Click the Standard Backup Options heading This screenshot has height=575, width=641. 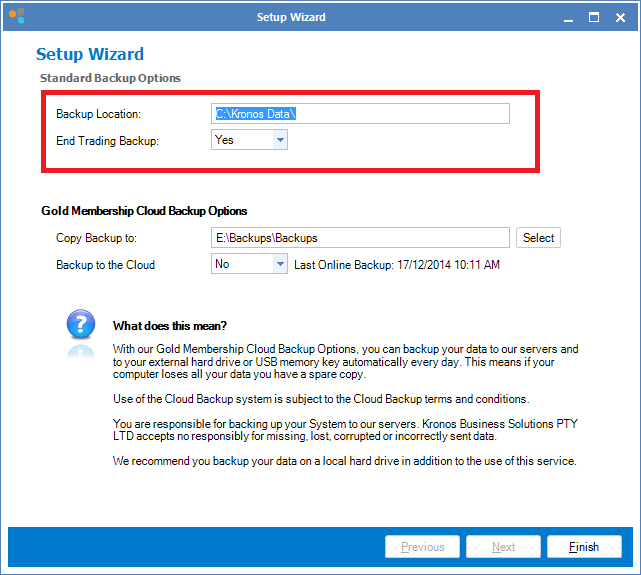coord(110,78)
